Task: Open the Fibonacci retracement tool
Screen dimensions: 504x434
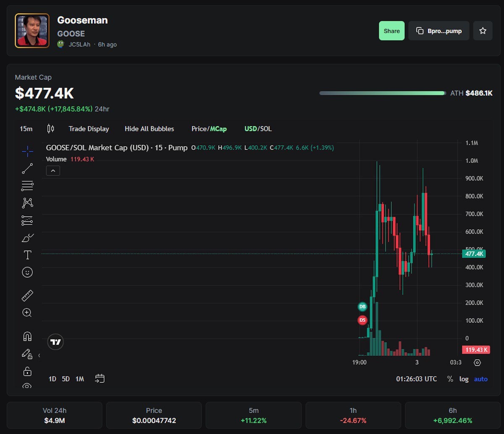Action: coord(27,186)
